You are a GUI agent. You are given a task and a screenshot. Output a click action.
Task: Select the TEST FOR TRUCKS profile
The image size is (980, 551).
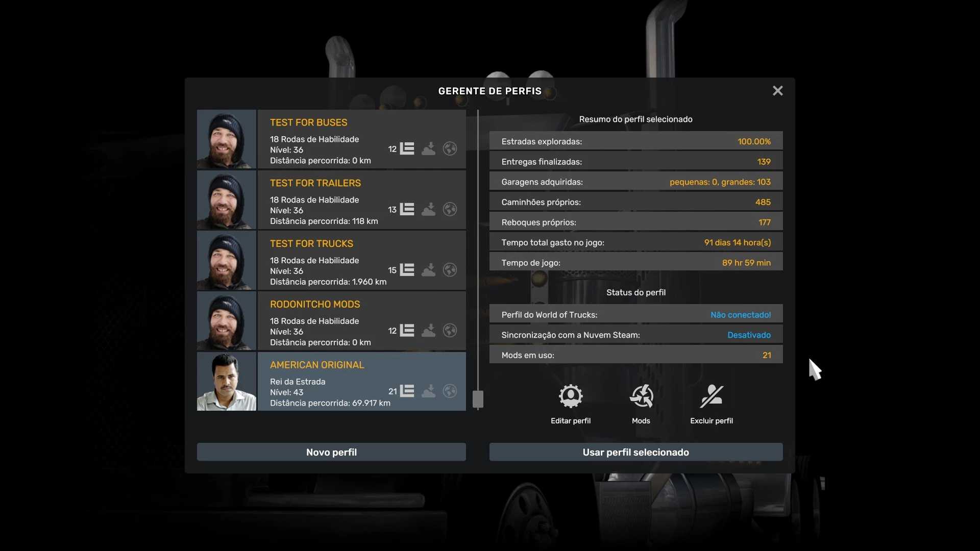327,260
